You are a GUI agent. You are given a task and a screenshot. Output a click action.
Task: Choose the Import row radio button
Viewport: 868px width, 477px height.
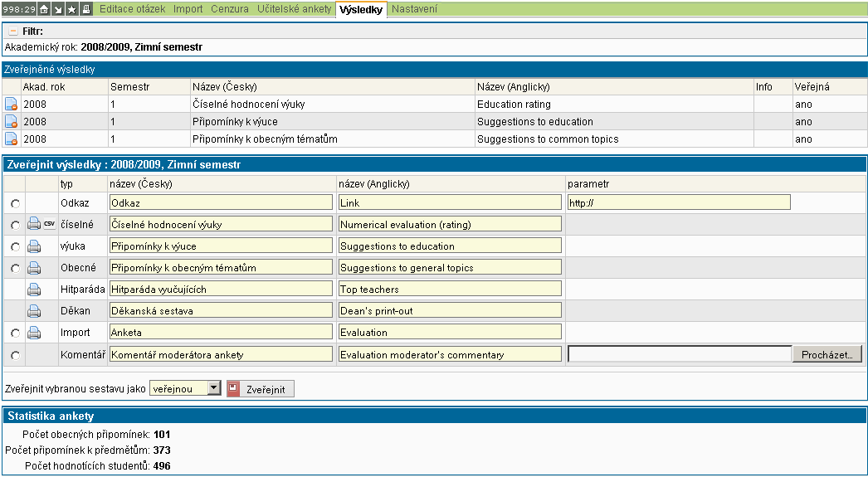click(x=15, y=333)
